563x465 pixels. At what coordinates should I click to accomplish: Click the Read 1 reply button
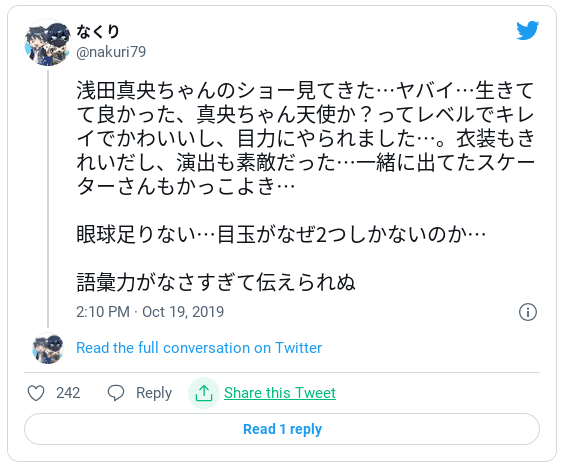click(x=282, y=429)
